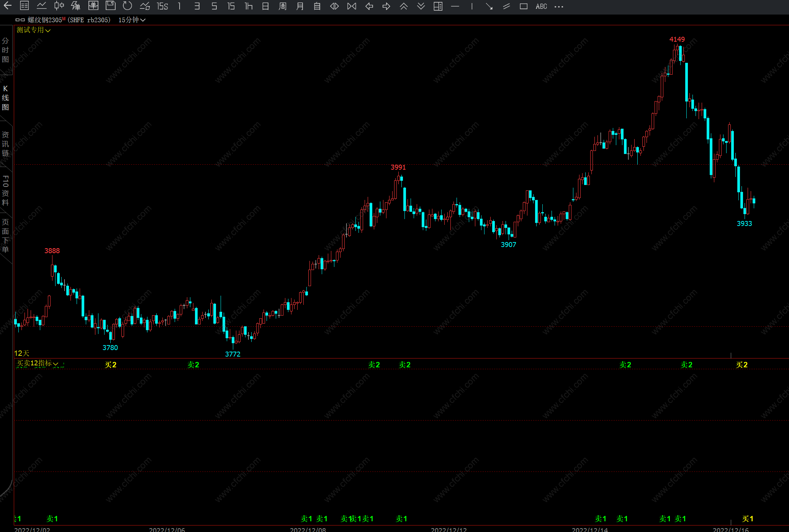Select the 周 weekly period button
This screenshot has height=532, width=789.
[283, 6]
